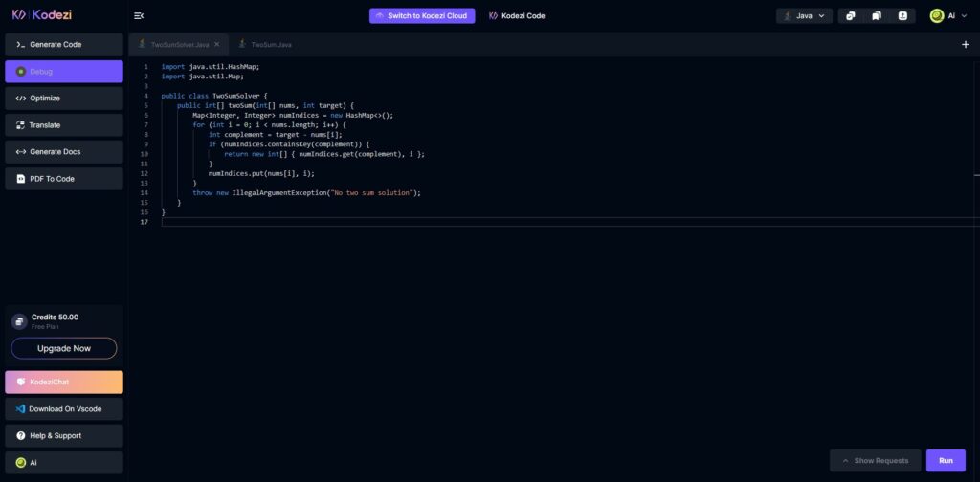980x482 pixels.
Task: Click the 'Map<Integer, Integer> numIndices' line
Action: tap(293, 115)
